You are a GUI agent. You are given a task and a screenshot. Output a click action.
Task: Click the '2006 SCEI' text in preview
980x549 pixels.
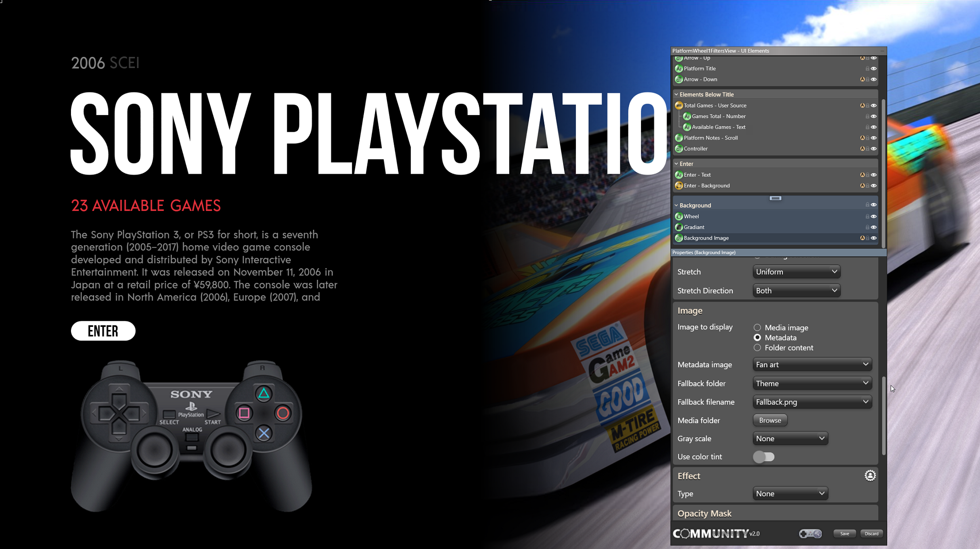click(105, 63)
